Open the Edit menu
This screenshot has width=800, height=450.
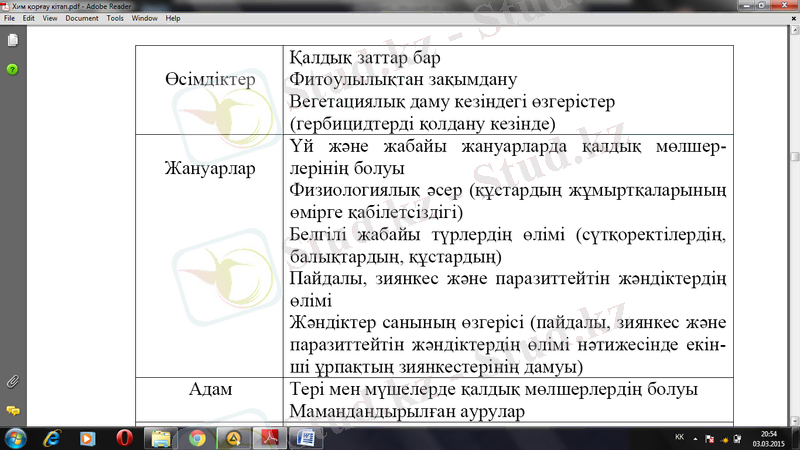click(29, 18)
